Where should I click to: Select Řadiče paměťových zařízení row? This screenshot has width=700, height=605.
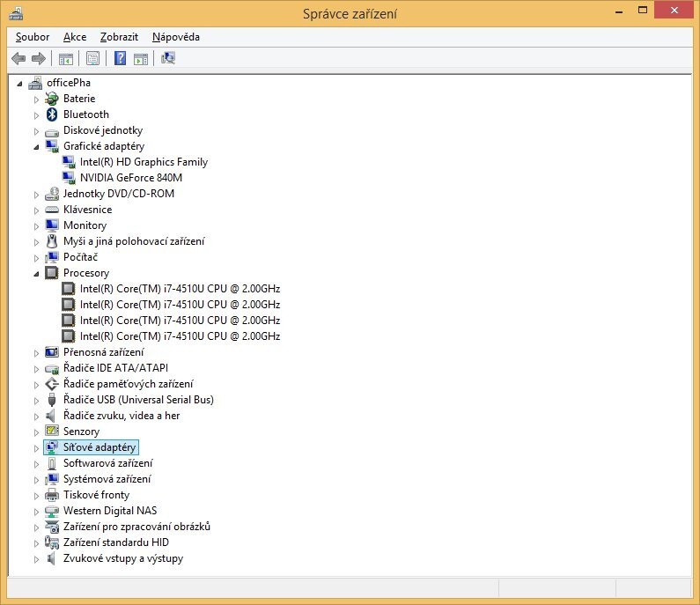coord(129,384)
